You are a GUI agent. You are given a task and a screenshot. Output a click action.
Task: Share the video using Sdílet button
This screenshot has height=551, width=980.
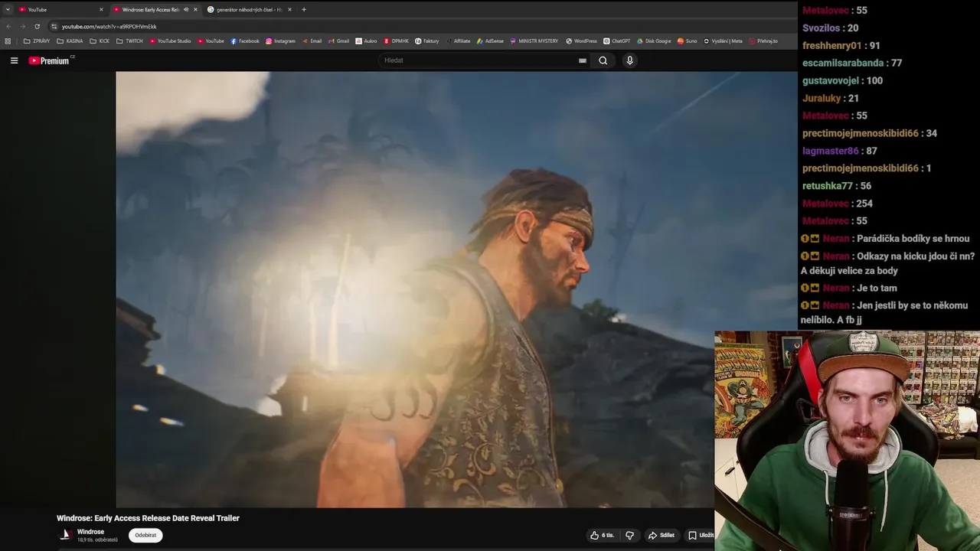(661, 535)
